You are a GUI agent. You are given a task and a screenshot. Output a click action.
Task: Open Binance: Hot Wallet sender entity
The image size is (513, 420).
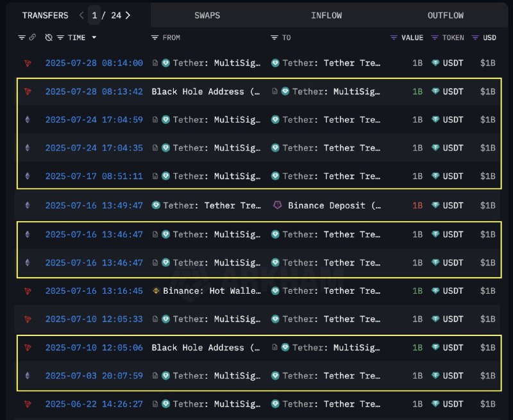[x=212, y=291]
